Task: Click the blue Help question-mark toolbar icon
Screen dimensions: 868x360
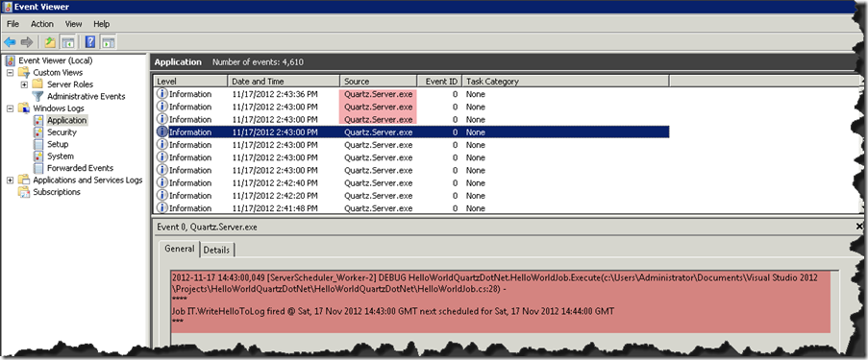Action: 90,42
